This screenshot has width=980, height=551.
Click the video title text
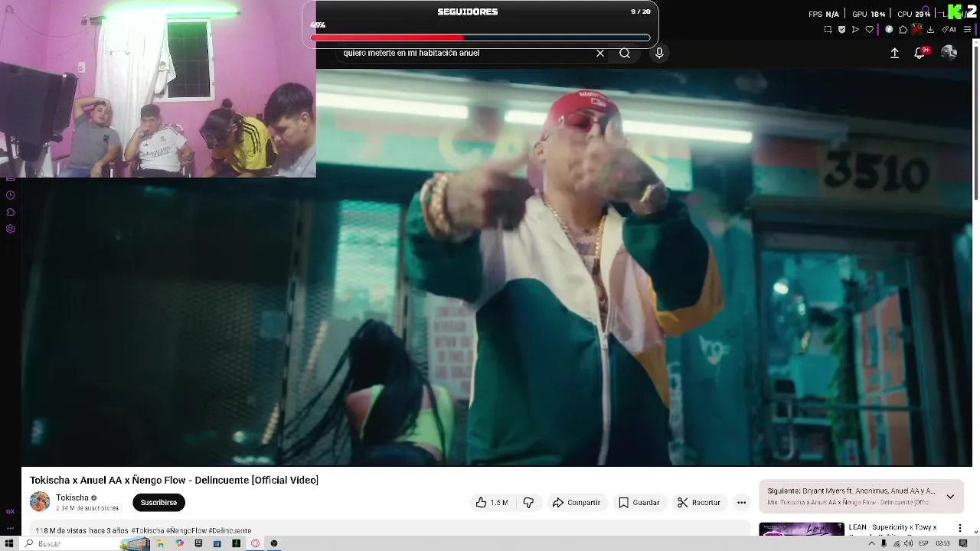(x=174, y=480)
